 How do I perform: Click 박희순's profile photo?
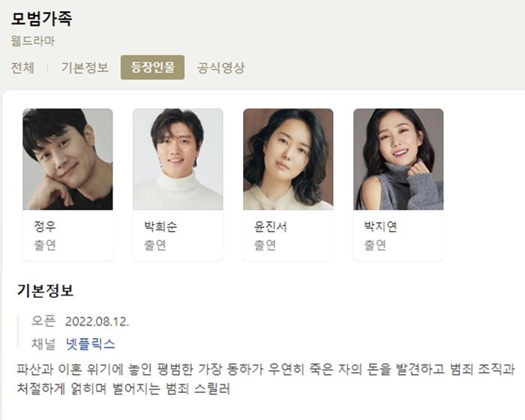pyautogui.click(x=178, y=159)
